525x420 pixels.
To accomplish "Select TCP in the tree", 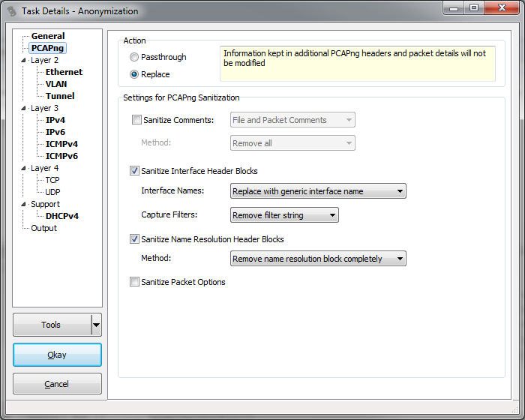I will (x=52, y=180).
